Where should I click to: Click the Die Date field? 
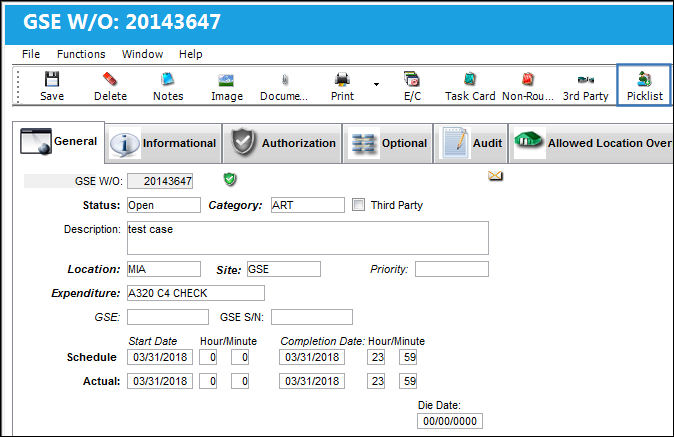point(450,421)
